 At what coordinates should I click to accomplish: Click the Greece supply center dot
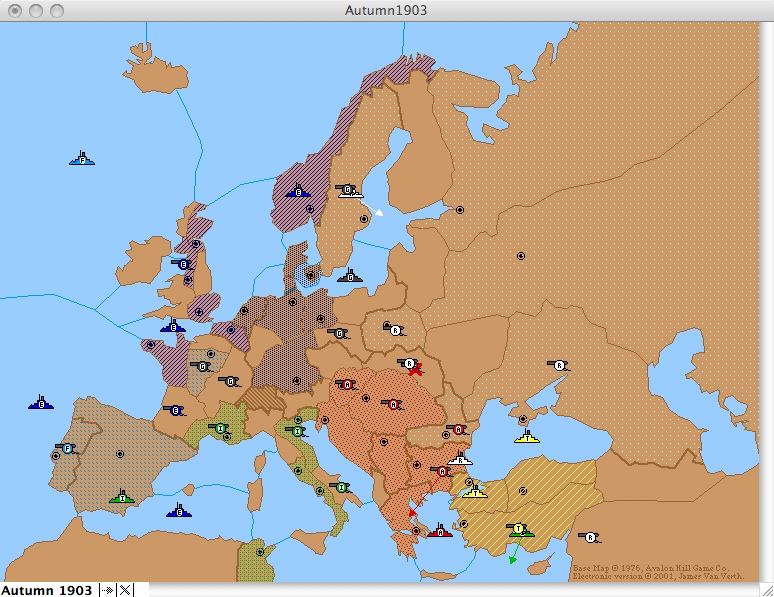(x=416, y=531)
